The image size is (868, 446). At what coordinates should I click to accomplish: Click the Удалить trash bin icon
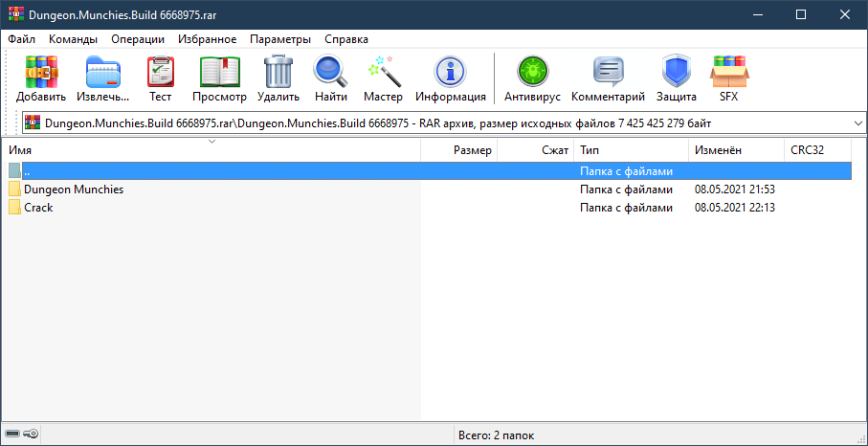[278, 72]
